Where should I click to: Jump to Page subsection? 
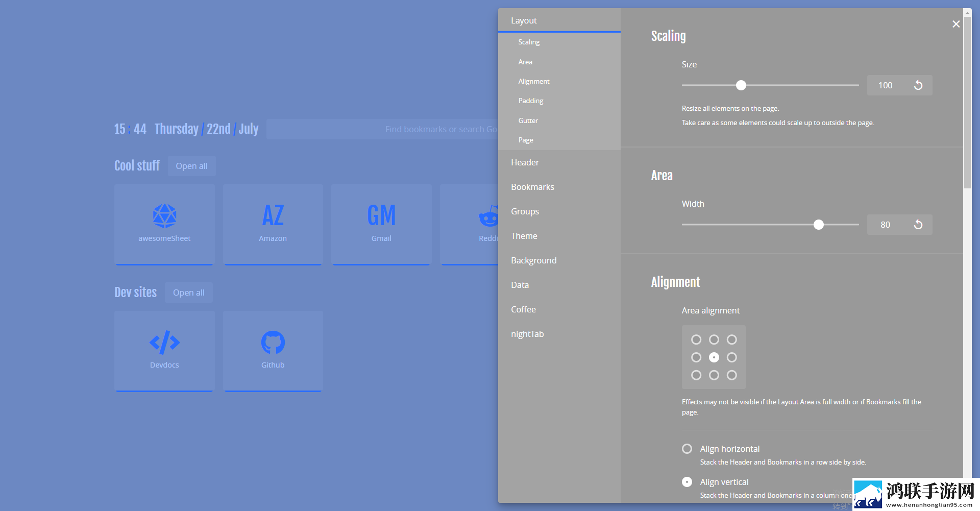(x=526, y=140)
